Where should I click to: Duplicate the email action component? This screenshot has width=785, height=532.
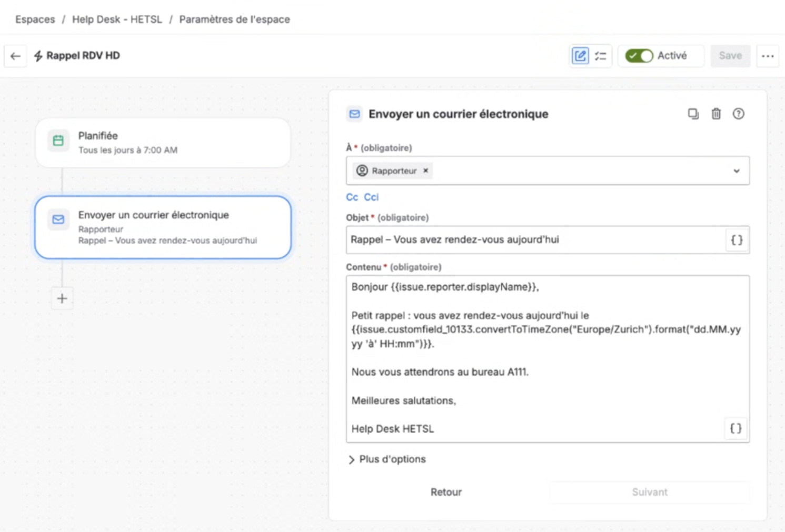pyautogui.click(x=693, y=114)
